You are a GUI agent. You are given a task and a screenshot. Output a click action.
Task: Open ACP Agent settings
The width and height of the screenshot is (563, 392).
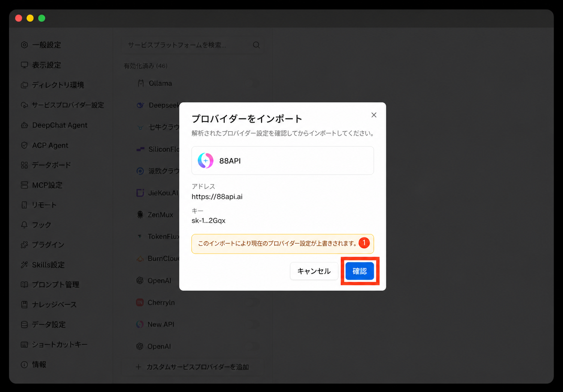(45, 145)
